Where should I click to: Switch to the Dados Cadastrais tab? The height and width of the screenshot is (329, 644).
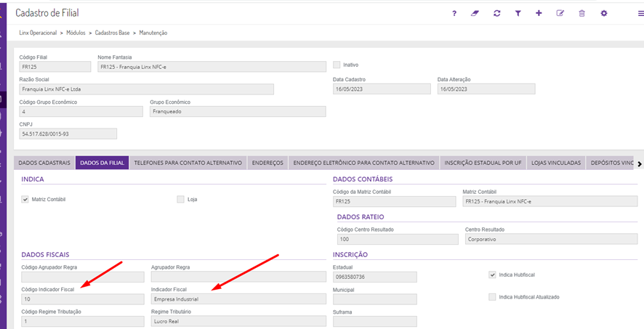point(44,163)
